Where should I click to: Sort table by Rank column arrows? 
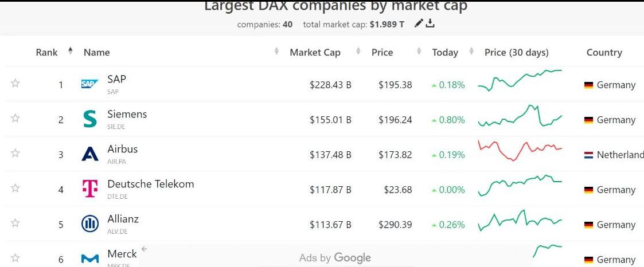71,51
